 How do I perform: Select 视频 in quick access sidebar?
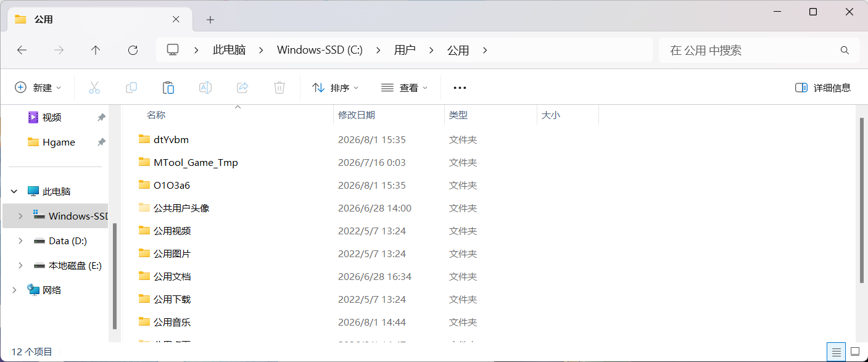[52, 117]
